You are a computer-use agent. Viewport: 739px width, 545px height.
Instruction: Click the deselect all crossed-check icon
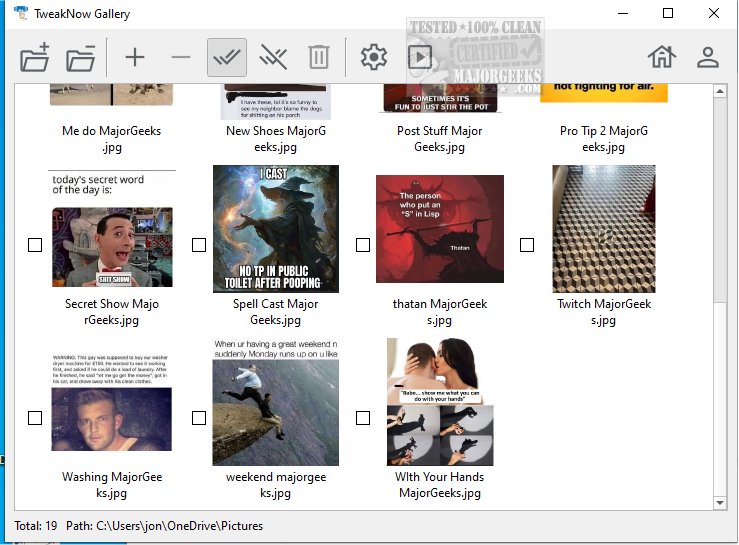[273, 58]
